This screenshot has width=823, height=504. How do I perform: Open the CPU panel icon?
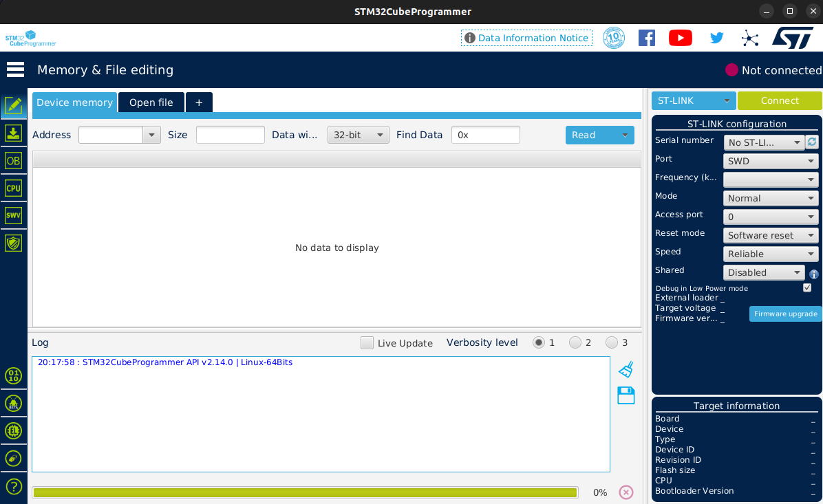tap(13, 188)
